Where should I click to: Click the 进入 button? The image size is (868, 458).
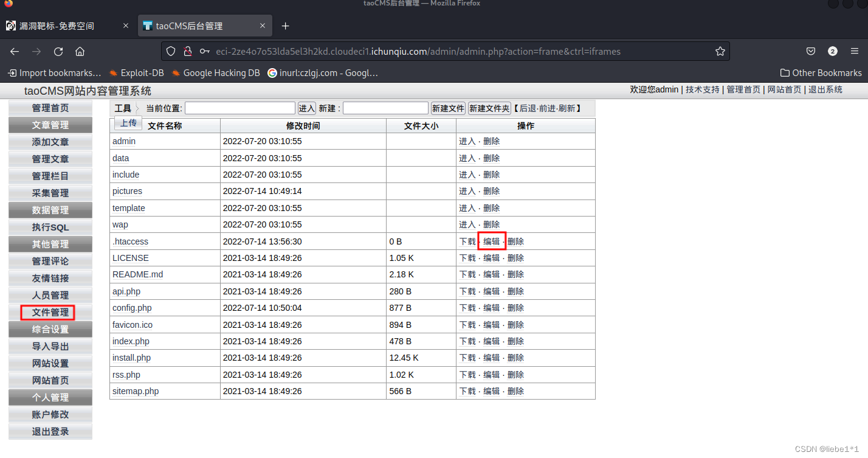(307, 108)
